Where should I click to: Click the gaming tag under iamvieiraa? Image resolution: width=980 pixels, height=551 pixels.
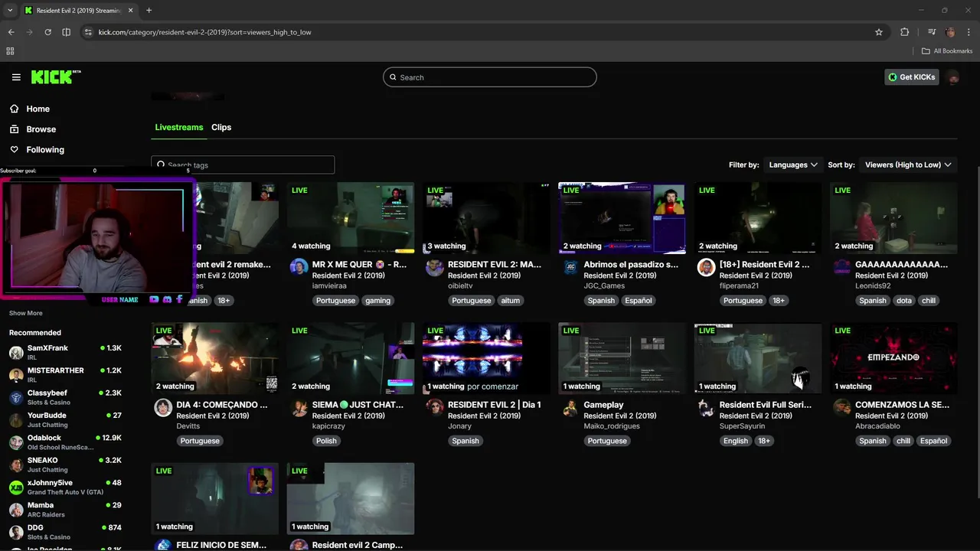coord(377,301)
